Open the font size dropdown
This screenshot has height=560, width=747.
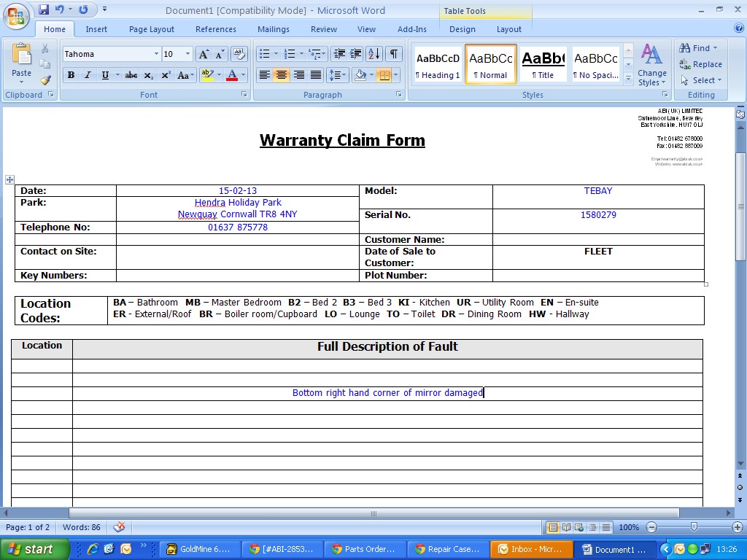pyautogui.click(x=187, y=54)
